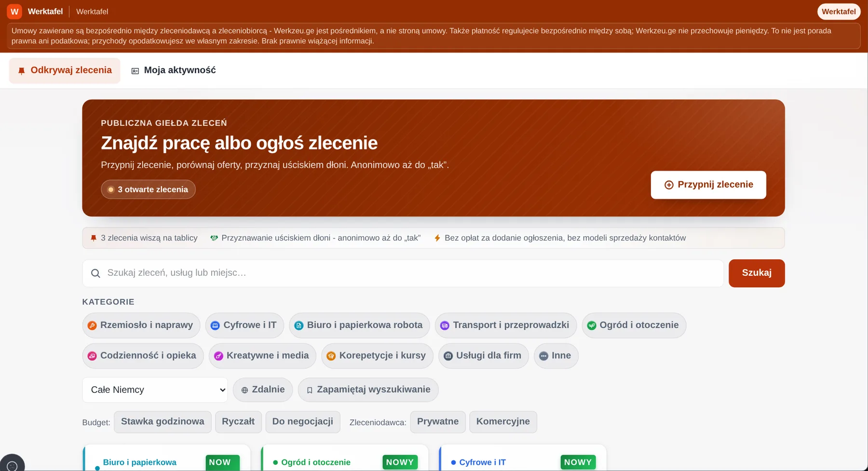This screenshot has height=471, width=868.
Task: Open the Ogród i otoczenie listing card
Action: point(344,458)
